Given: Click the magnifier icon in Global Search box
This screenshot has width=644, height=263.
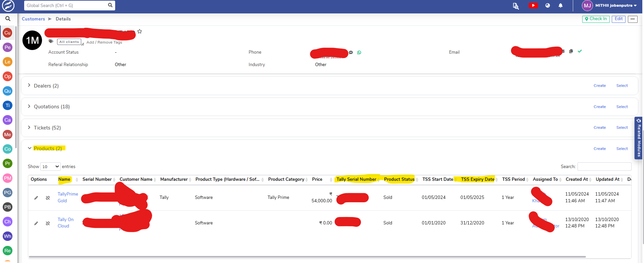Looking at the screenshot, I should click(110, 5).
